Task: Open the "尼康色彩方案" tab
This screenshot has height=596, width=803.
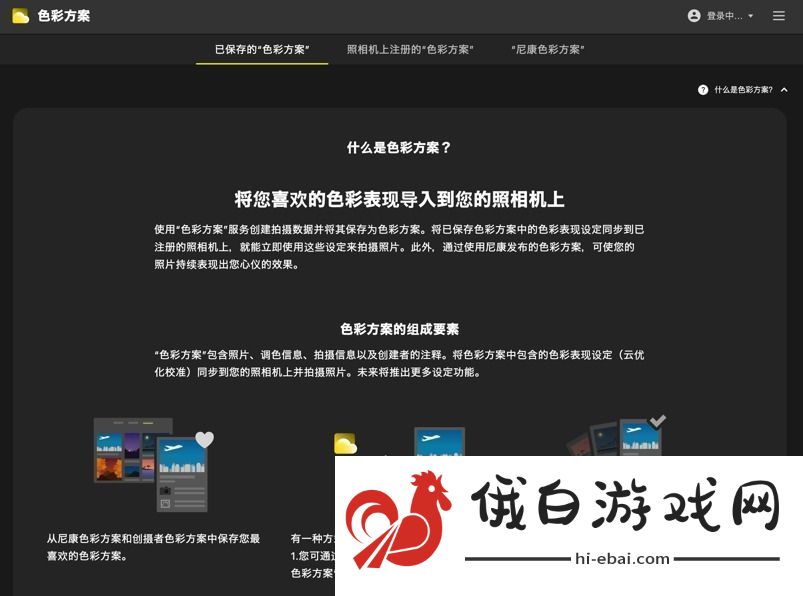Action: point(547,49)
